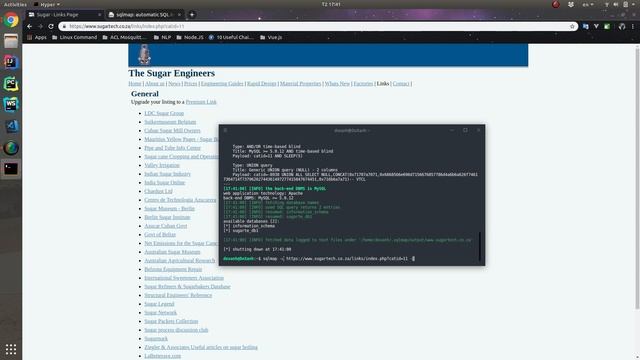Open the News navigation link

[174, 83]
